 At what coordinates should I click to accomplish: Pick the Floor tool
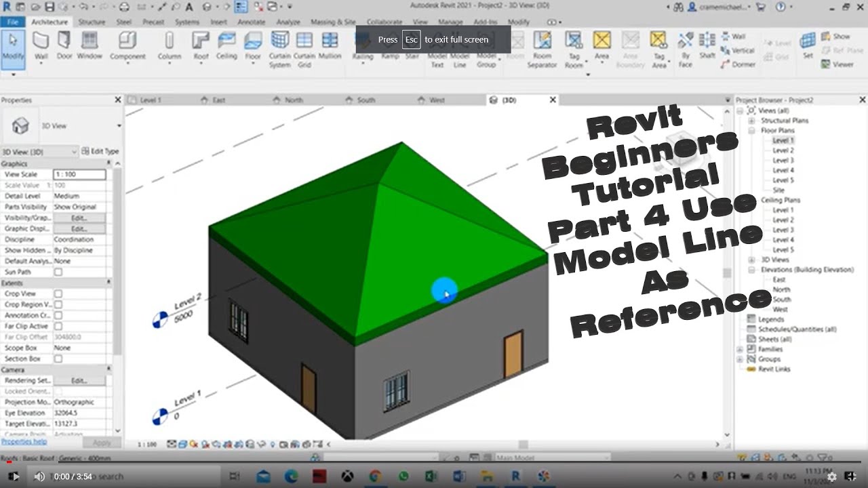pos(253,45)
